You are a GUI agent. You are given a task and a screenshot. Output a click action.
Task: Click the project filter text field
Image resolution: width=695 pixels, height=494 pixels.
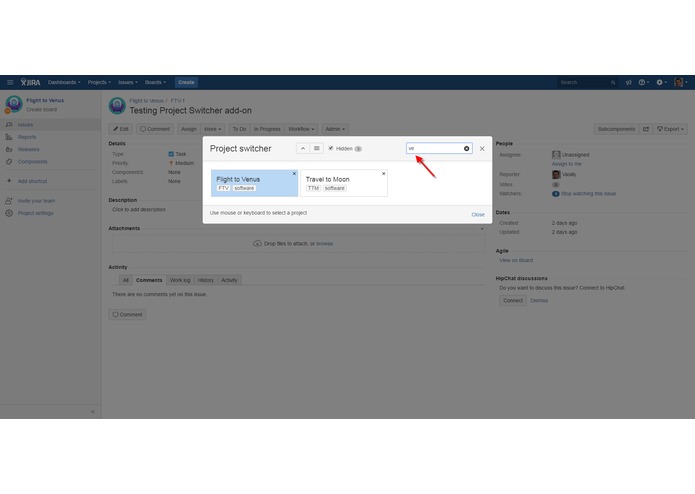(439, 148)
